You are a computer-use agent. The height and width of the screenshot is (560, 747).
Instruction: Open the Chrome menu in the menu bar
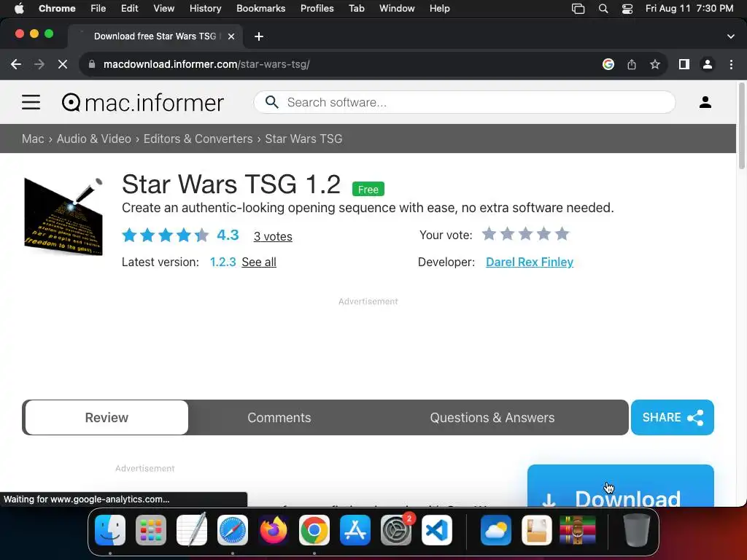coord(57,8)
